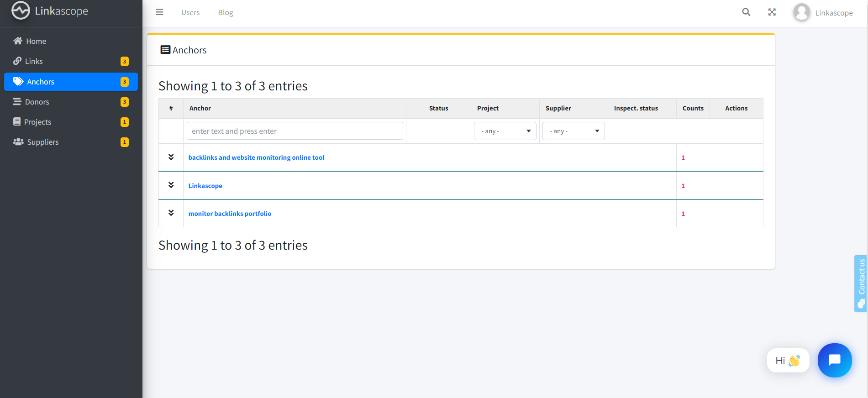Open the blue chat bubble widget
The height and width of the screenshot is (398, 868).
[x=835, y=360]
